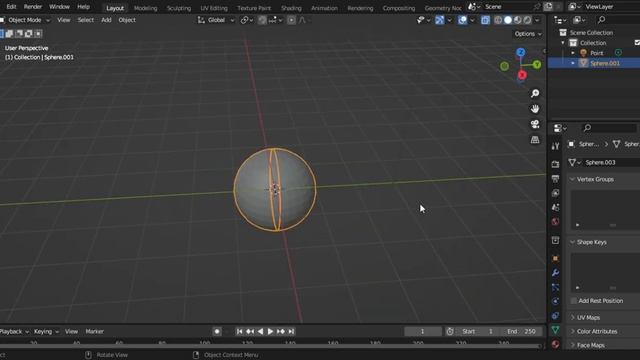Open the Modeling workspace tab
This screenshot has height=360, width=640.
click(145, 8)
